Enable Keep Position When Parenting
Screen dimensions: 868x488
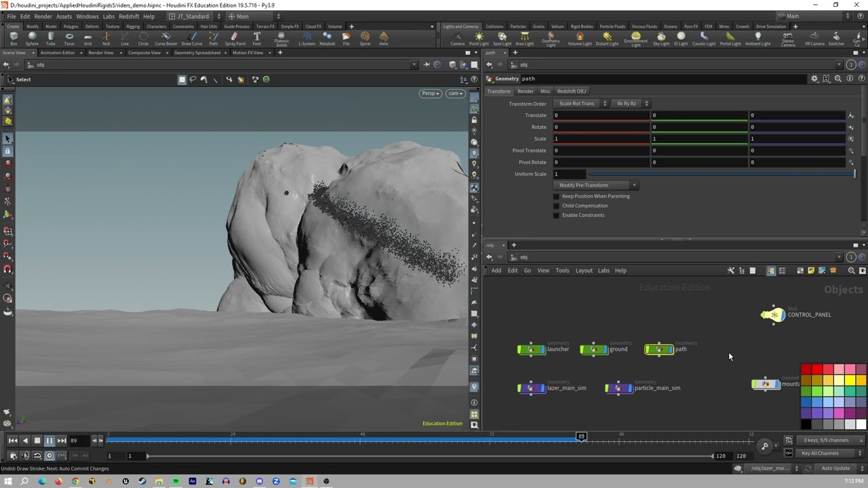(x=557, y=196)
